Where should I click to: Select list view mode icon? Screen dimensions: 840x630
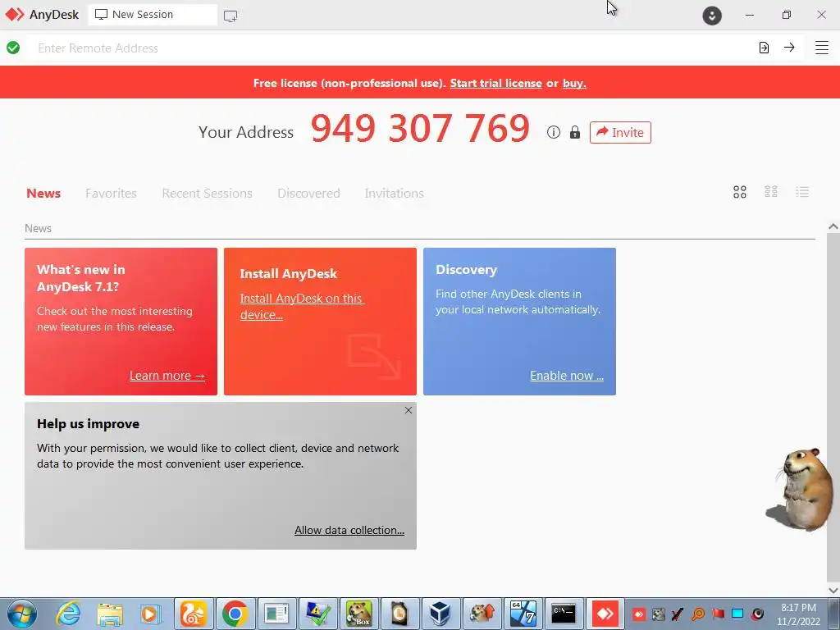802,192
